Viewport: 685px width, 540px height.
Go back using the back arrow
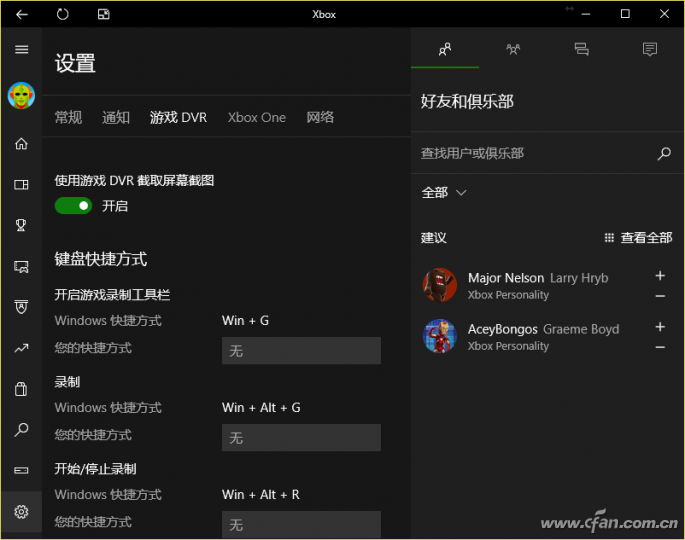pos(21,14)
